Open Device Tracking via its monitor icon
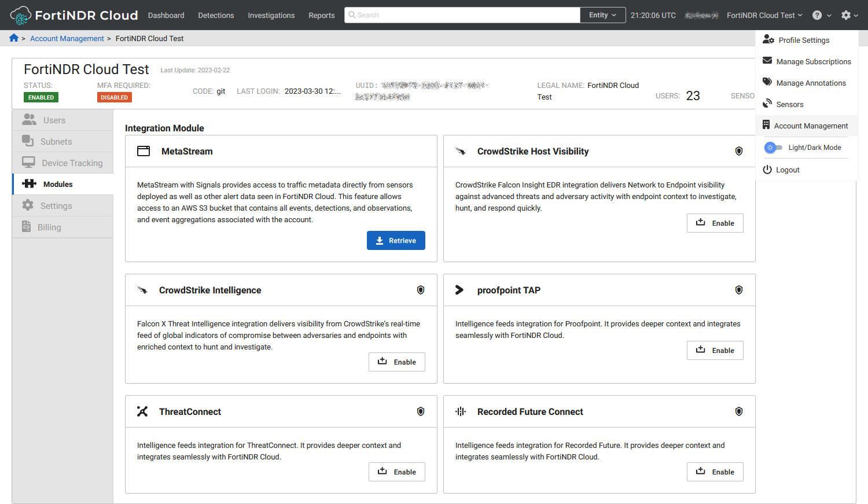The width and height of the screenshot is (868, 504). point(29,163)
